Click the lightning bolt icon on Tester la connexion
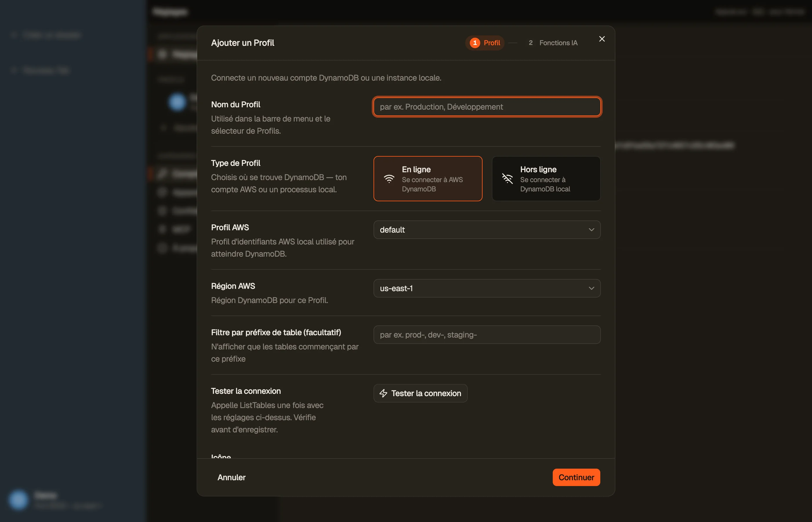 point(383,393)
